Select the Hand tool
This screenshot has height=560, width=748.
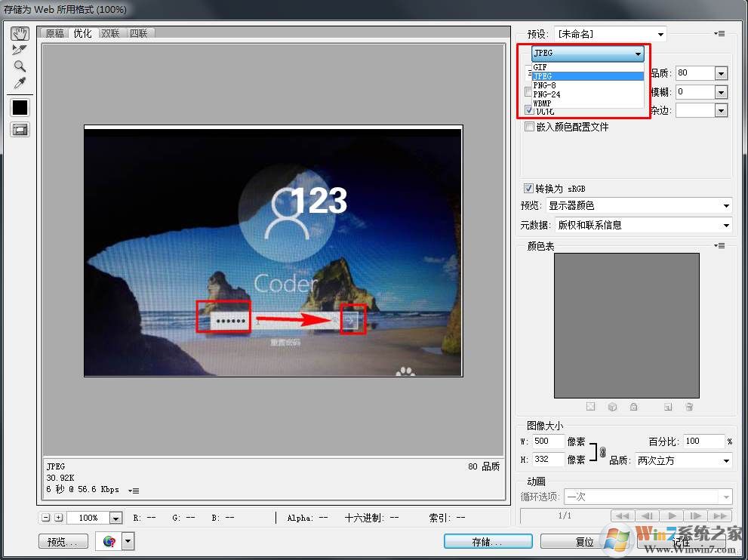click(x=20, y=33)
